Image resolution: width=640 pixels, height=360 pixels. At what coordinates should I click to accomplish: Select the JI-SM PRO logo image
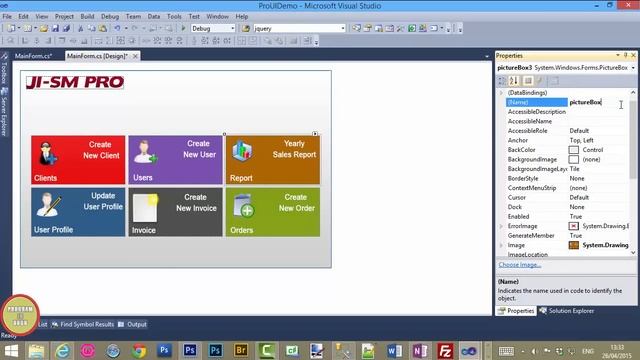click(x=75, y=82)
